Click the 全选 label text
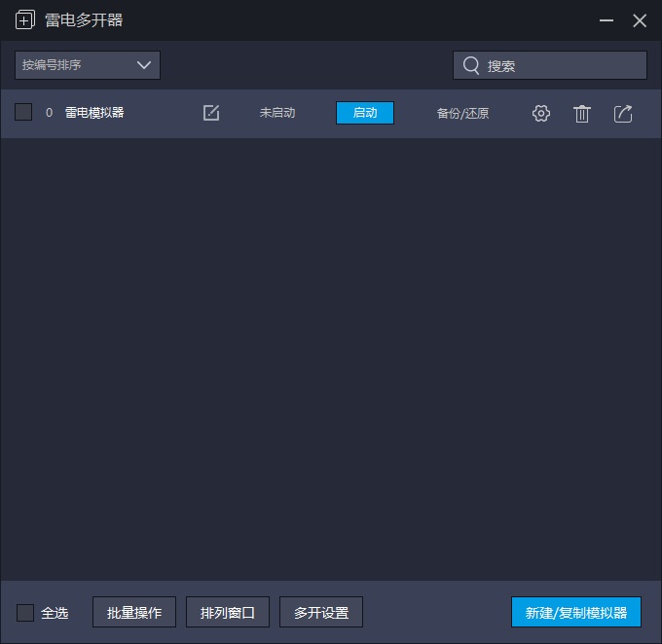This screenshot has height=644, width=662. point(55,613)
